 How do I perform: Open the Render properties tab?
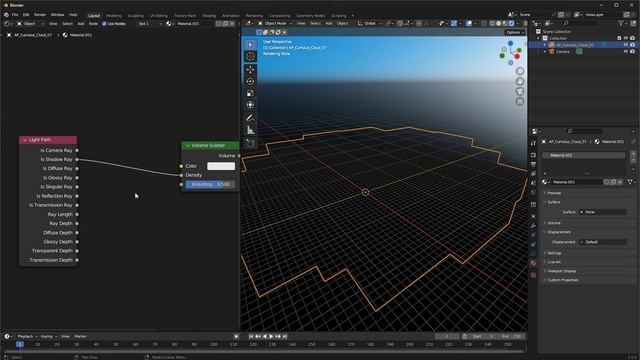pos(533,155)
